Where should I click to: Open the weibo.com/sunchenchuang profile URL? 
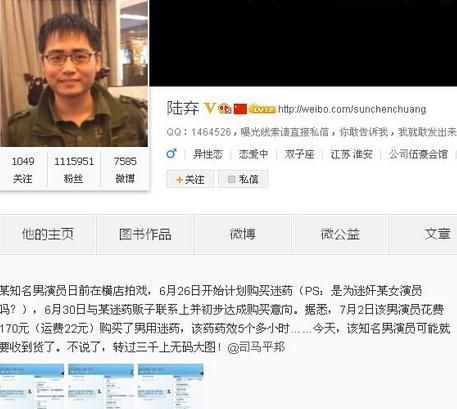pyautogui.click(x=352, y=109)
